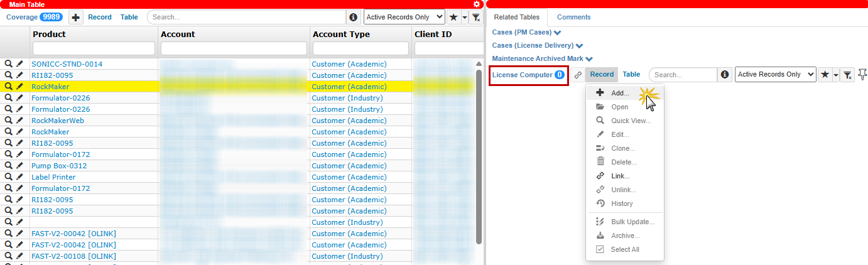Image resolution: width=868 pixels, height=265 pixels.
Task: Click the Product column filter field
Action: tap(94, 48)
